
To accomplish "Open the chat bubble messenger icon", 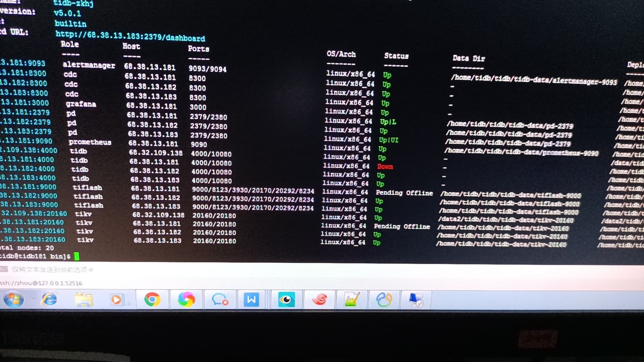I will point(220,299).
